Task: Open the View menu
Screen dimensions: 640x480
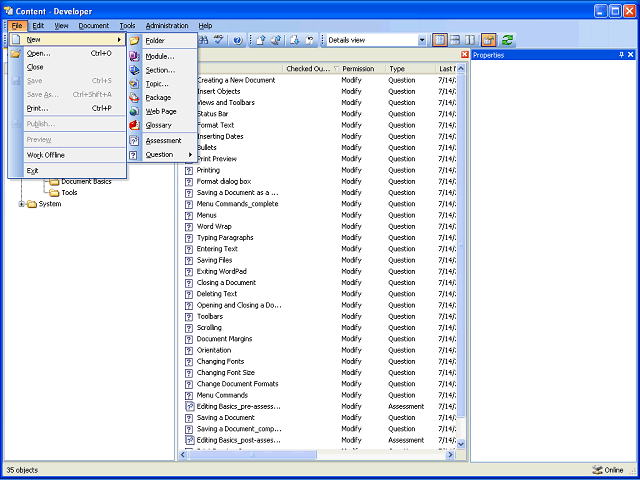Action: 61,26
